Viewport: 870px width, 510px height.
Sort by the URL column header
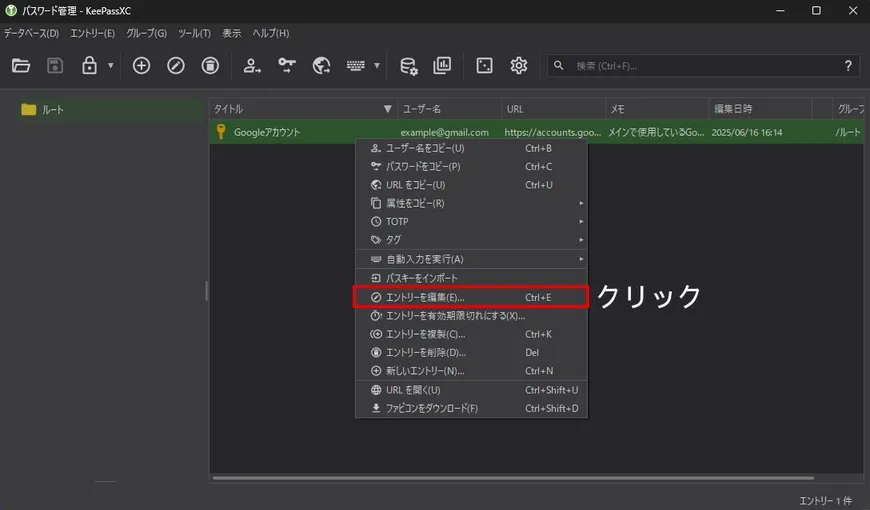coord(553,109)
